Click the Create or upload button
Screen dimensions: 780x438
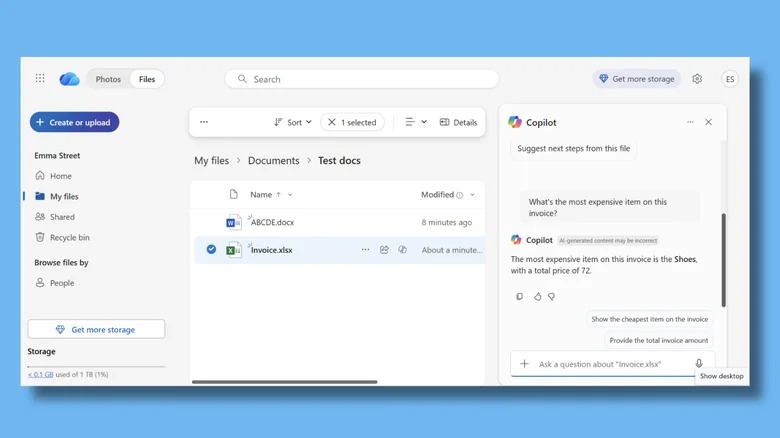(x=74, y=122)
